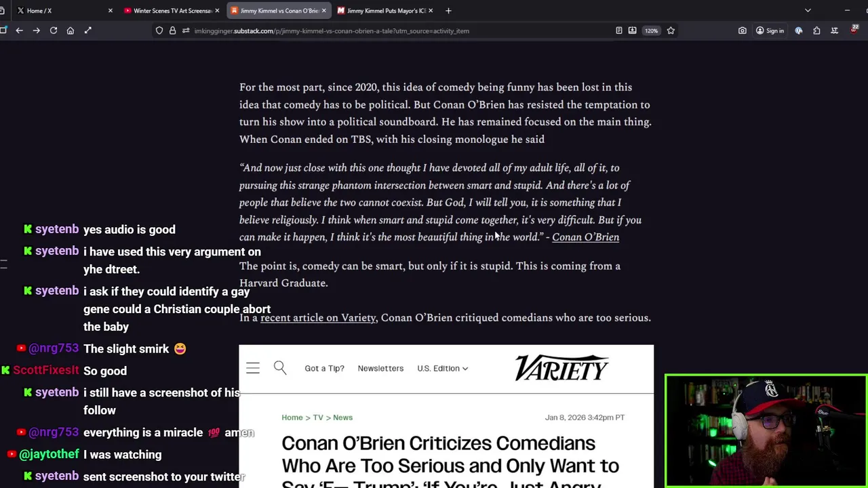Take a screenshot with the camera icon

743,30
